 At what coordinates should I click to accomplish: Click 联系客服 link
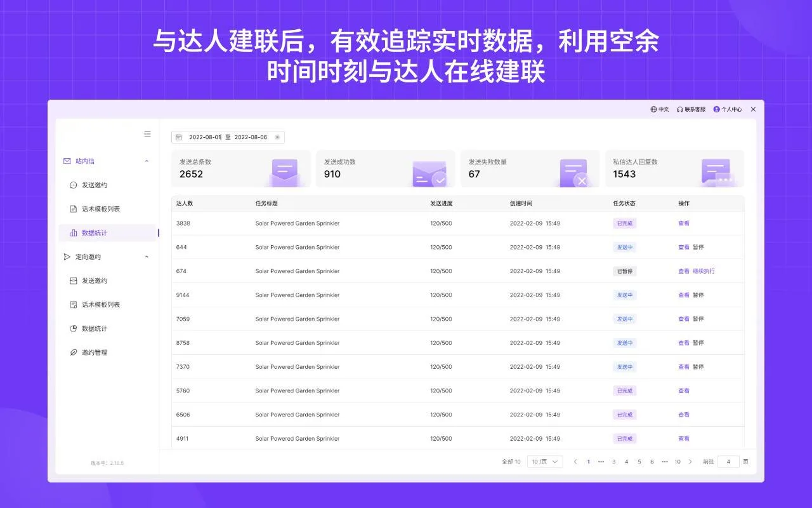point(695,109)
